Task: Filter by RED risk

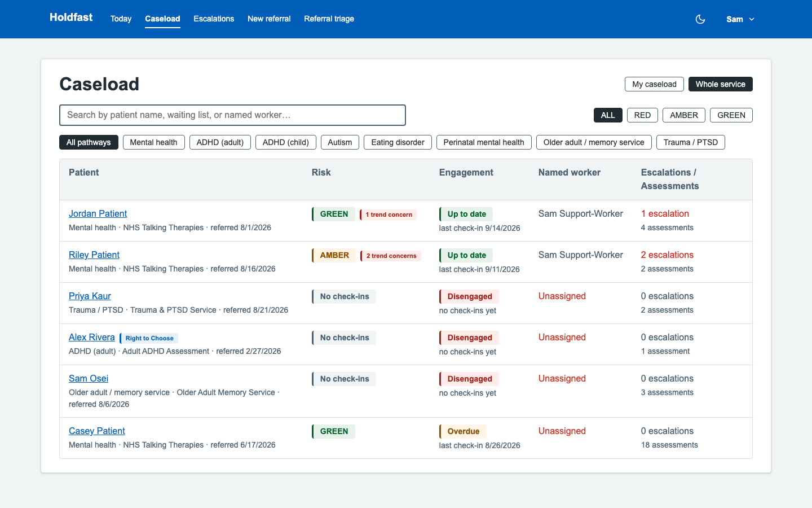Action: pos(642,115)
